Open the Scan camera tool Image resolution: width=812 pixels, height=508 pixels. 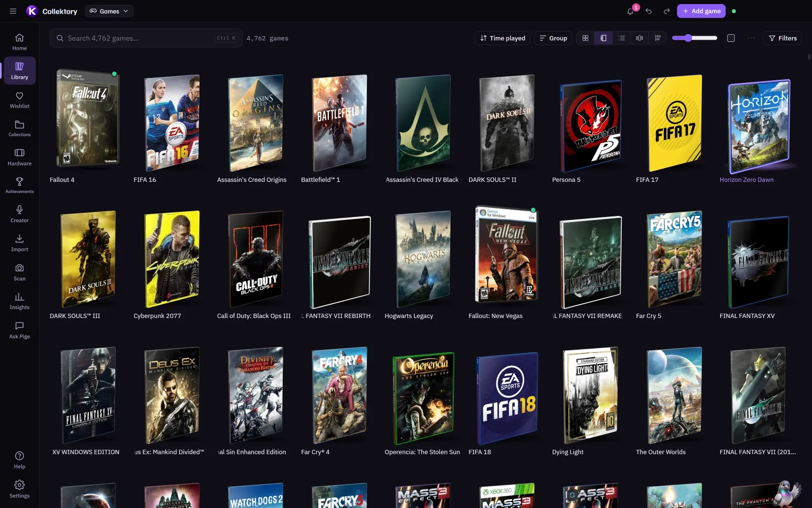tap(19, 272)
